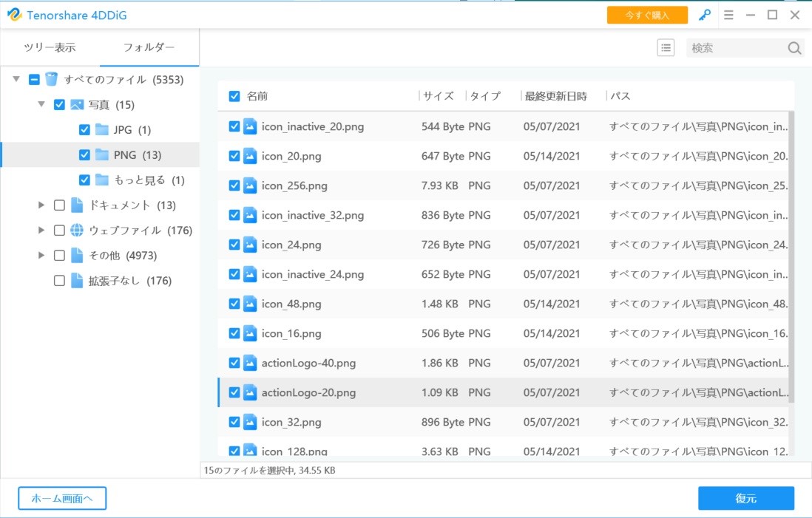Check the 拡張子なし checkbox

60,281
